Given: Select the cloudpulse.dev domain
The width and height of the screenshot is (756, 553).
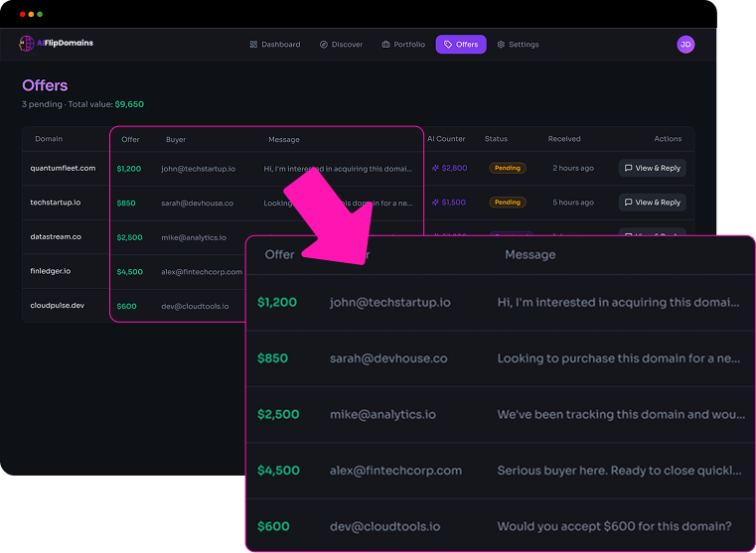Looking at the screenshot, I should (57, 305).
